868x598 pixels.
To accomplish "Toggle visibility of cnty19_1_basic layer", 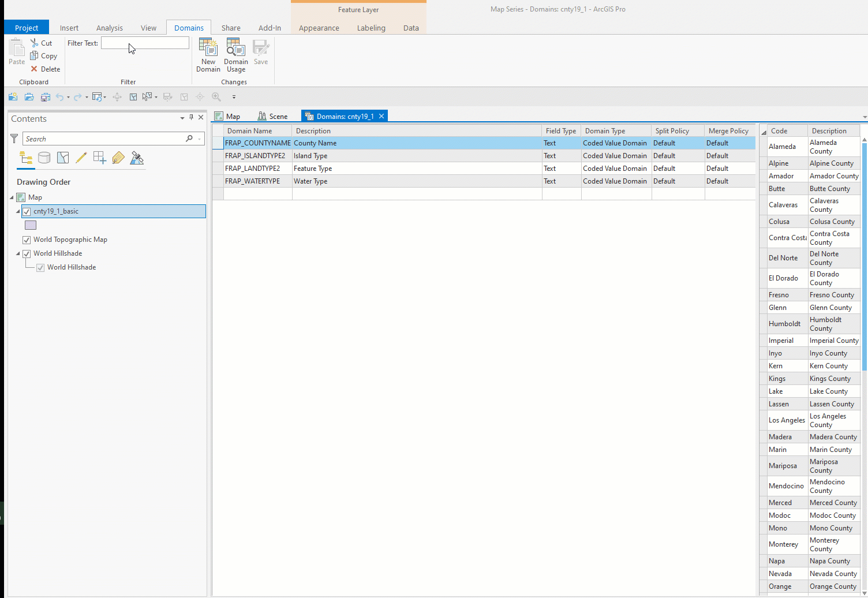I will point(27,212).
